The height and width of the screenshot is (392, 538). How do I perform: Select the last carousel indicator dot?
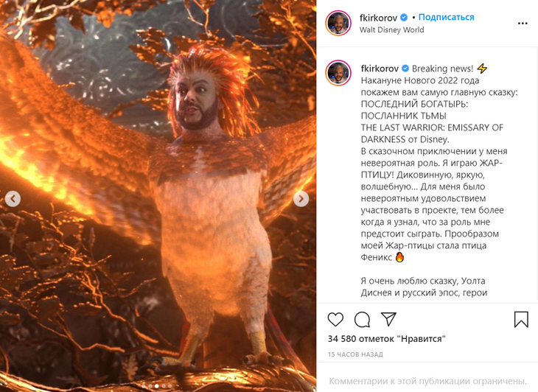point(170,386)
